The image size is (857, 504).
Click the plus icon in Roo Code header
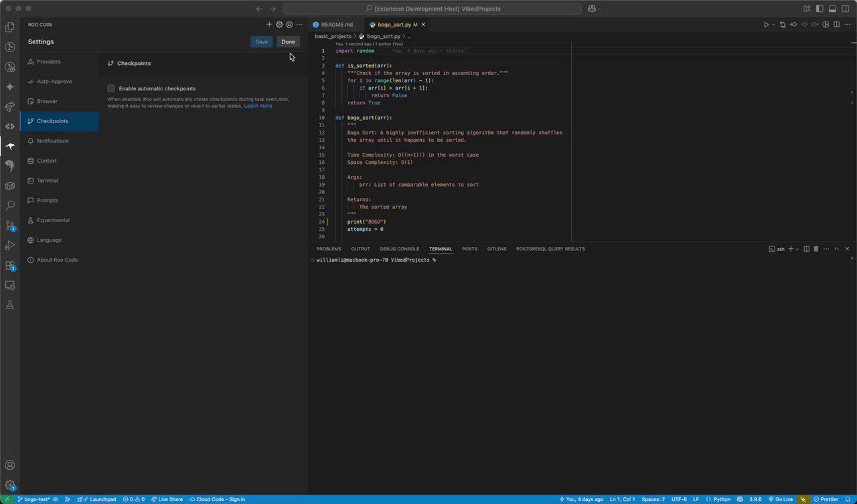[x=269, y=25]
